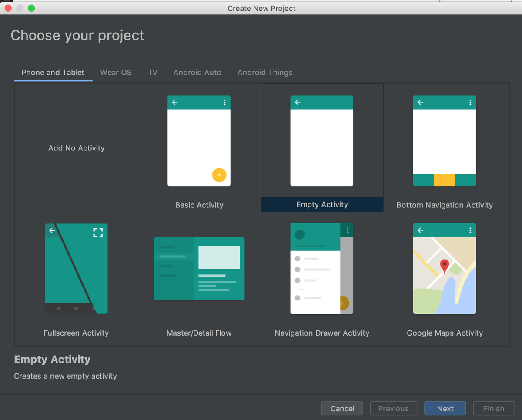Click the Next button

445,408
